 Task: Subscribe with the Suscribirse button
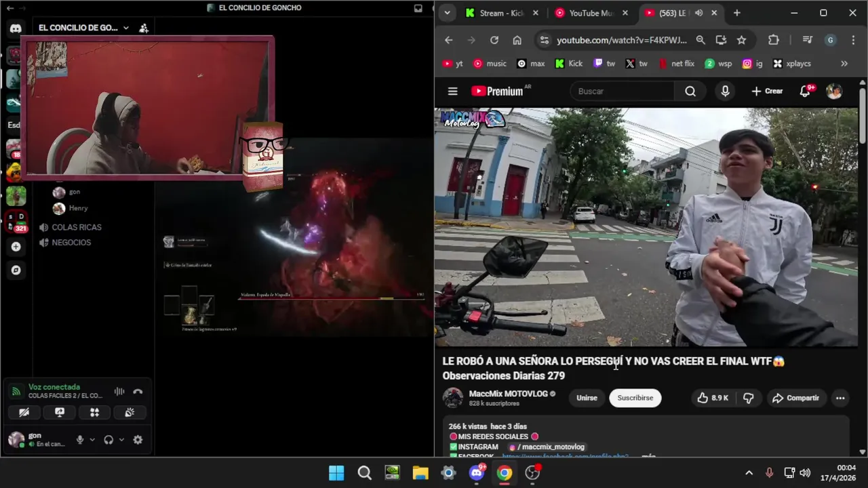pos(635,398)
